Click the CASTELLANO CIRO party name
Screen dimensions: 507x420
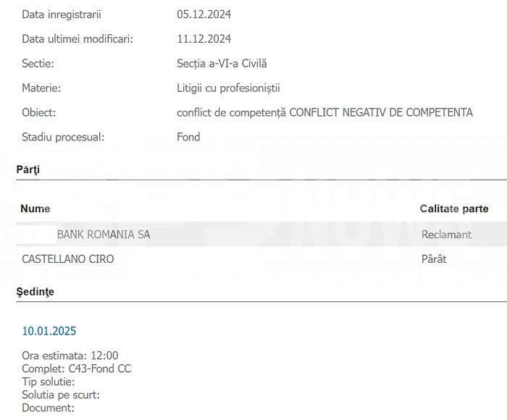click(68, 259)
